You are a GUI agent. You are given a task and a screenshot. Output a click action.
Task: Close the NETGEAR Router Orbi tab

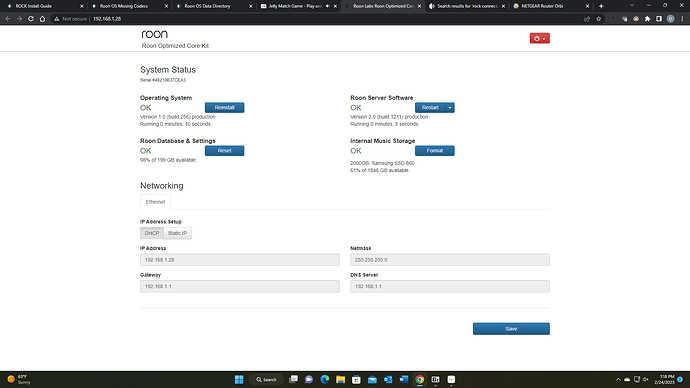point(587,6)
